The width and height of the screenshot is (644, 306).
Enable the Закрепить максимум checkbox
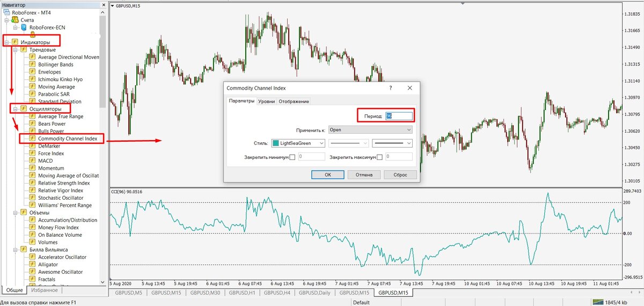[379, 157]
